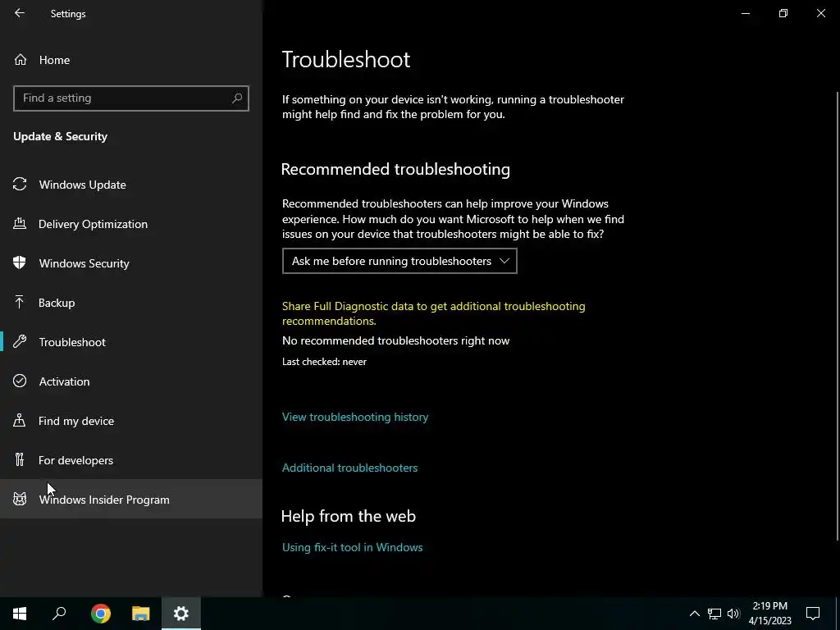Click the Windows Insider Program cat icon

tap(20, 500)
